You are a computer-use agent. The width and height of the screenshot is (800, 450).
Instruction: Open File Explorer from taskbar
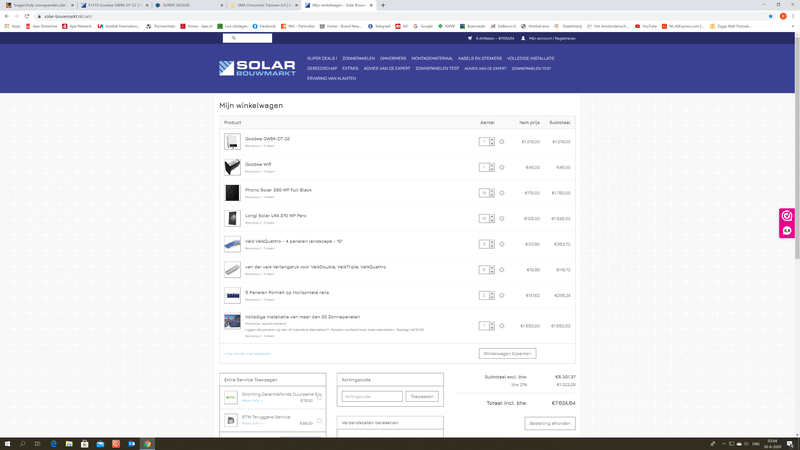(x=69, y=444)
